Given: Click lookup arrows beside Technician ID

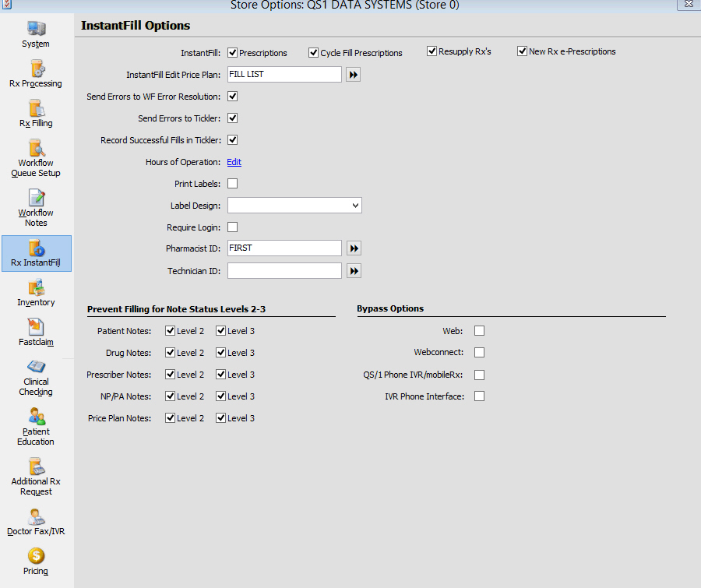Looking at the screenshot, I should pyautogui.click(x=354, y=271).
